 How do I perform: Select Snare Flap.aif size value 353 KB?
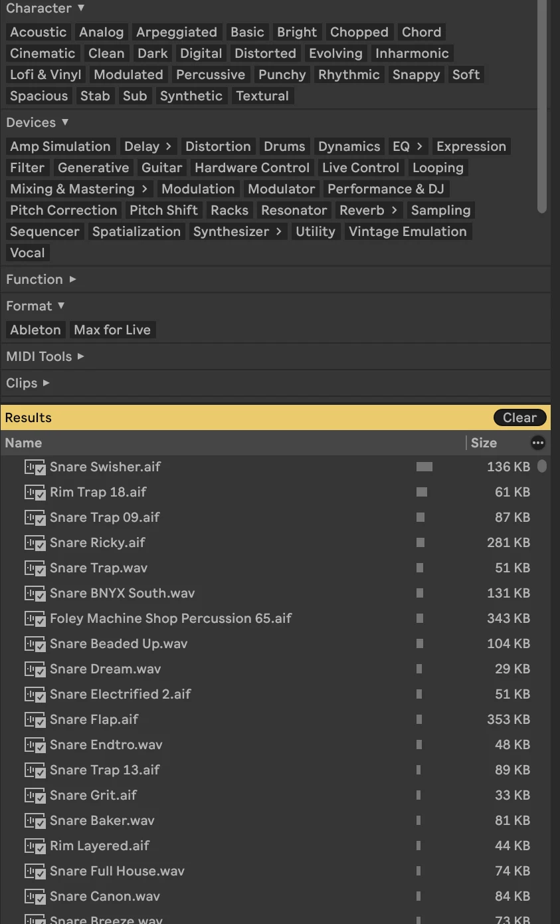click(x=508, y=719)
